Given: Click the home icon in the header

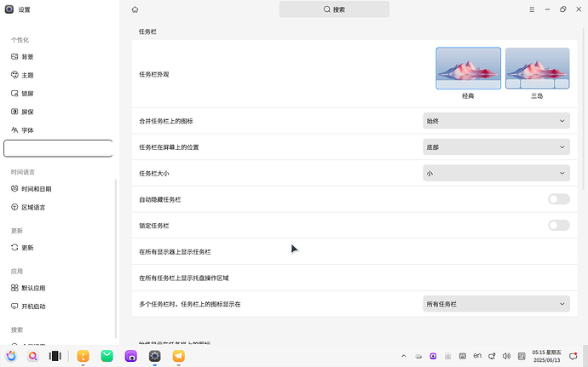Looking at the screenshot, I should (135, 9).
